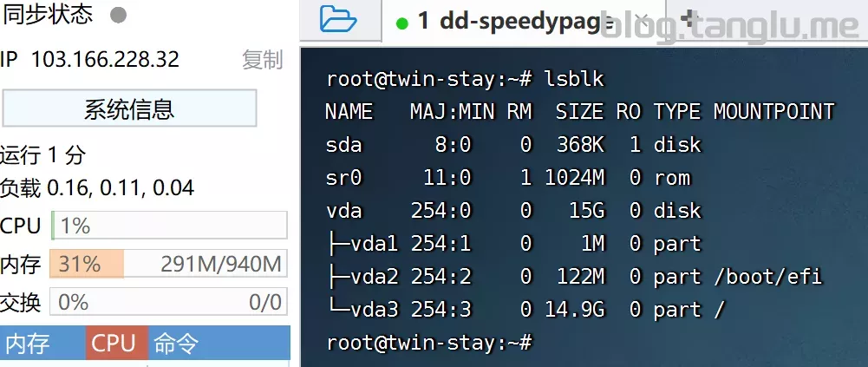Add a new session tab with plus
Image resolution: width=868 pixels, height=367 pixels.
[x=689, y=19]
